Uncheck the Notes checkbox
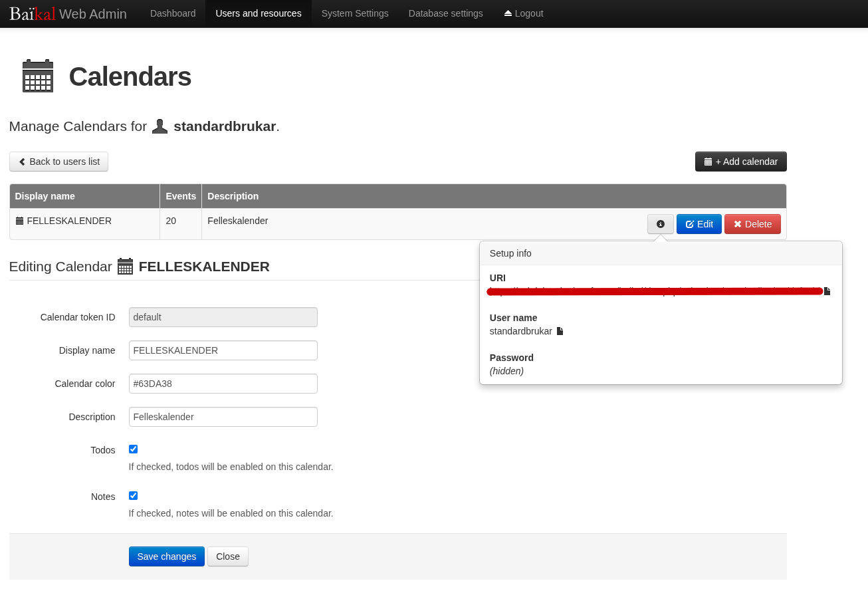The image size is (868, 601). click(x=133, y=496)
